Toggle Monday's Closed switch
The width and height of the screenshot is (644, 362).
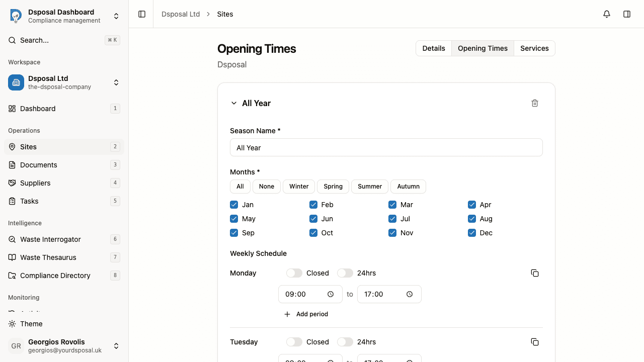point(294,273)
